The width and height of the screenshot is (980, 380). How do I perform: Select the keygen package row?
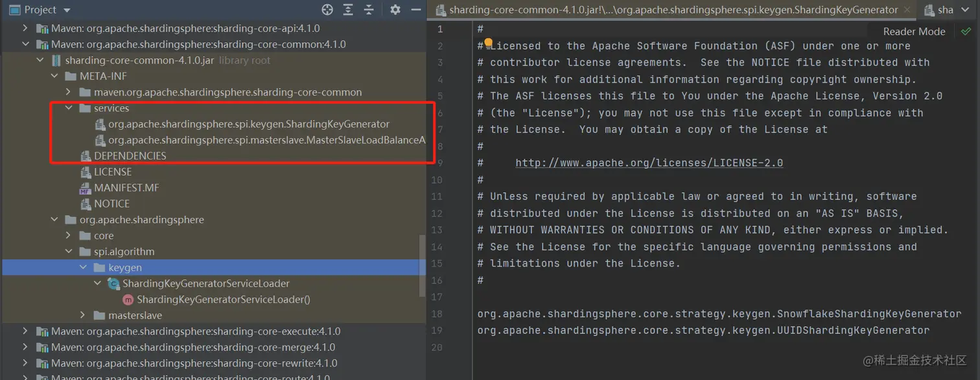pos(214,267)
